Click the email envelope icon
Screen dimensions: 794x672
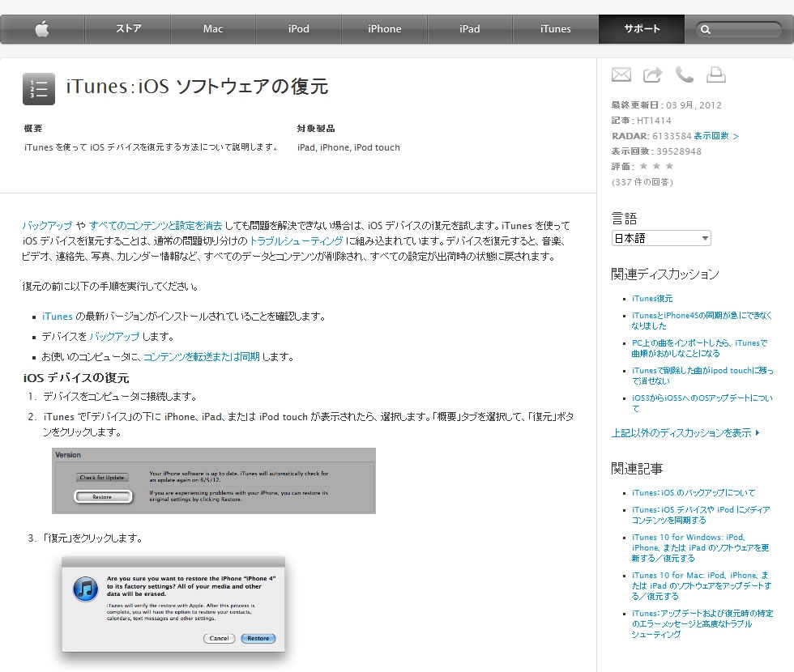click(621, 74)
